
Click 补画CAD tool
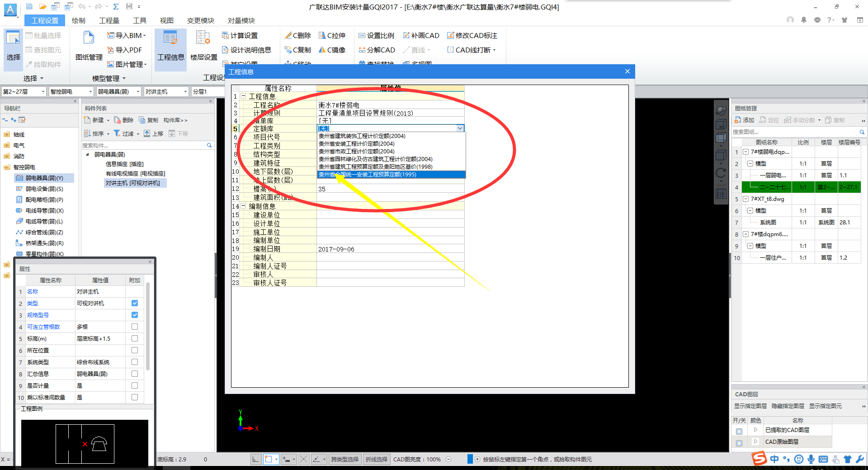coord(421,35)
